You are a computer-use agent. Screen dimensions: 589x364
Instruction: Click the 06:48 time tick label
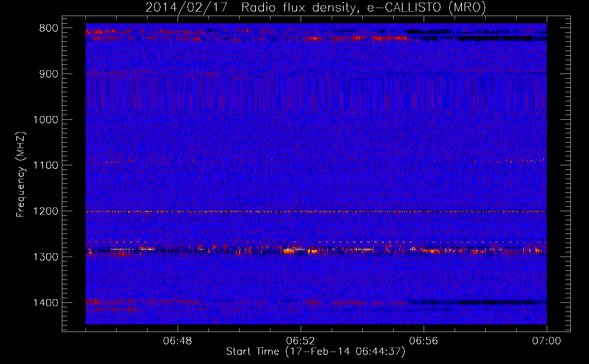(178, 341)
